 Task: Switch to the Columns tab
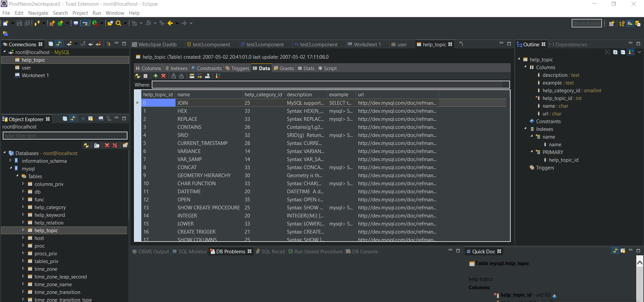tap(148, 68)
